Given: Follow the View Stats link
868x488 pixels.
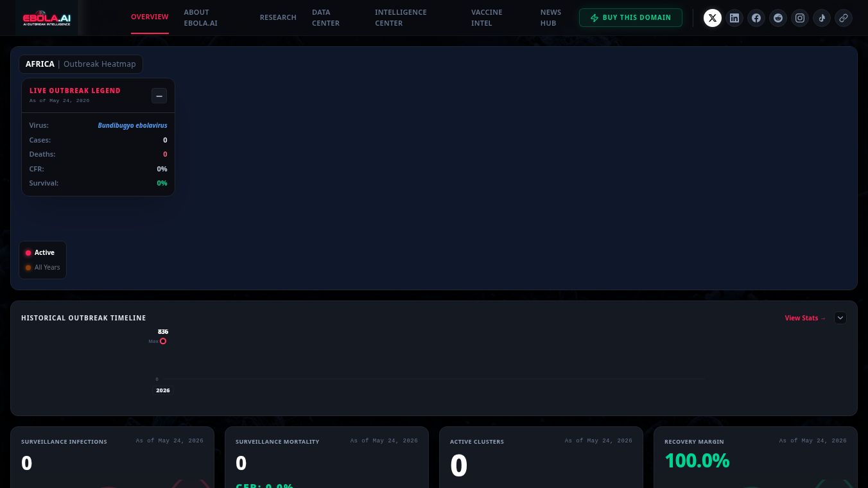Looking at the screenshot, I should pyautogui.click(x=805, y=318).
